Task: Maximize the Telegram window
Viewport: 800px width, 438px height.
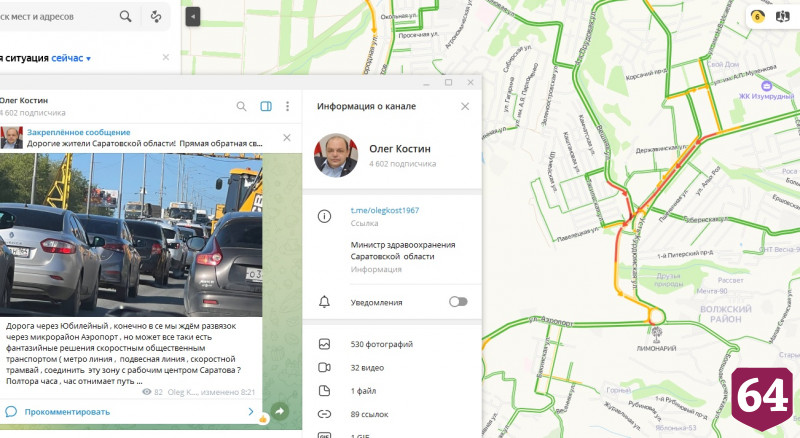Action: 448,82
